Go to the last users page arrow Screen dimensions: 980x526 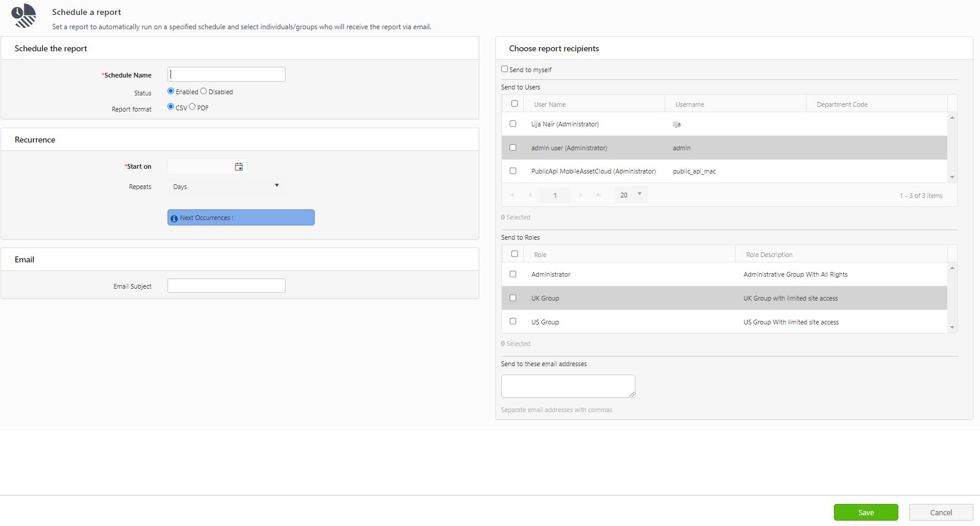(598, 195)
